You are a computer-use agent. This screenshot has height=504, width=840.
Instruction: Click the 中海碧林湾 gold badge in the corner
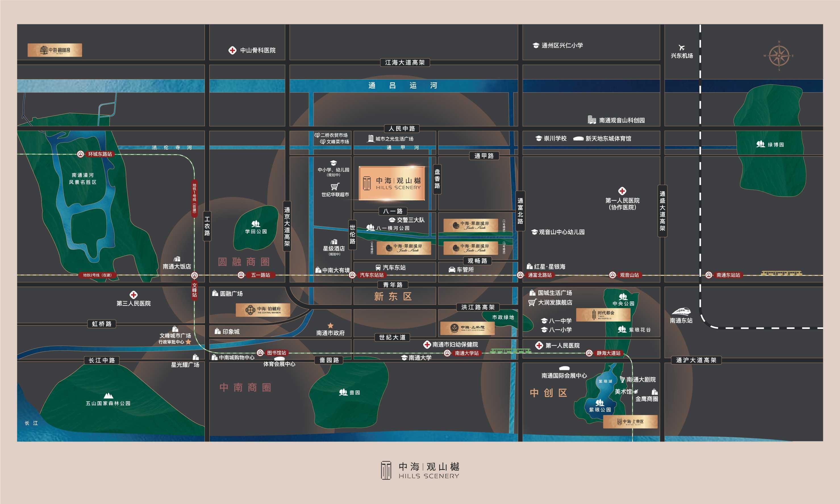tap(55, 50)
